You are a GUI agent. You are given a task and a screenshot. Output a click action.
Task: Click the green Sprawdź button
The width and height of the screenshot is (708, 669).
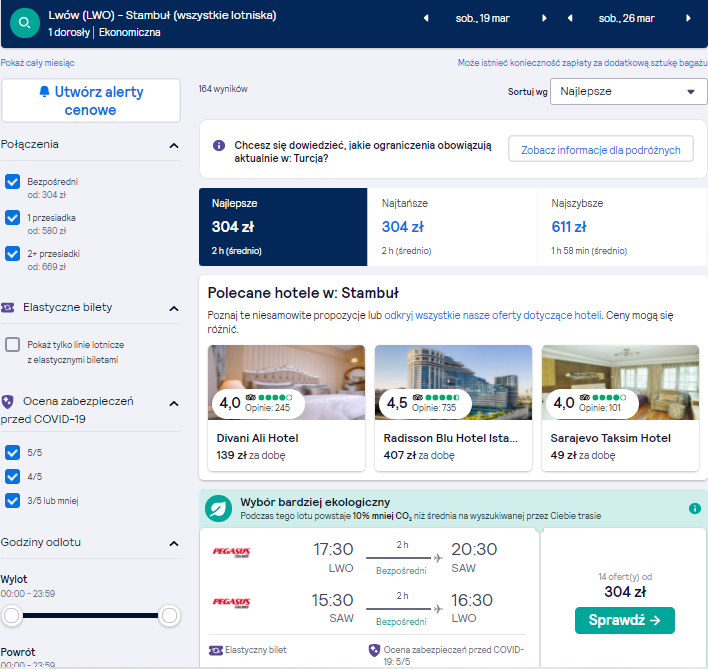(624, 620)
